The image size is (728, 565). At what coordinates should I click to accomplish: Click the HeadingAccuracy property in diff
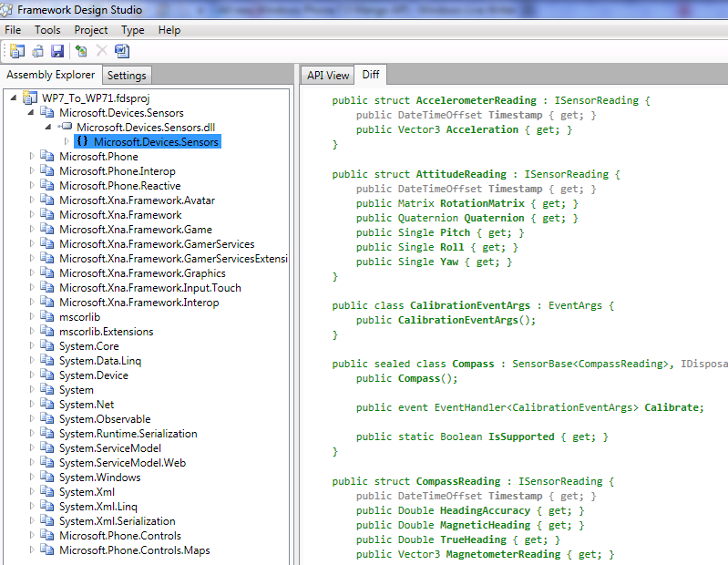coord(485,510)
